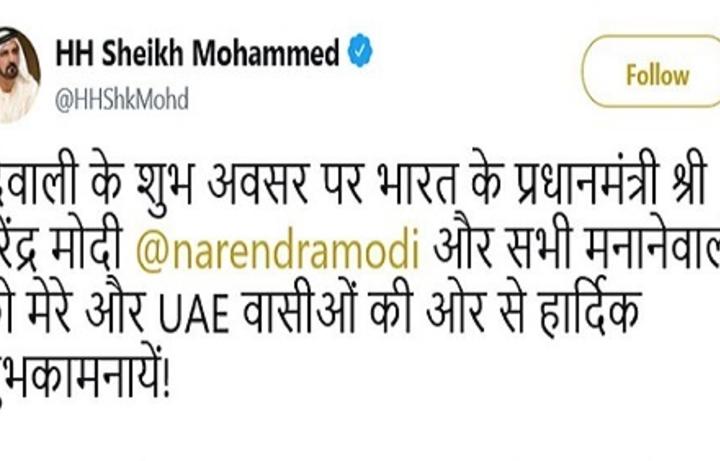Screen dimensions: 720x461
Task: Open the @narendramodi mention link
Action: pyautogui.click(x=278, y=248)
